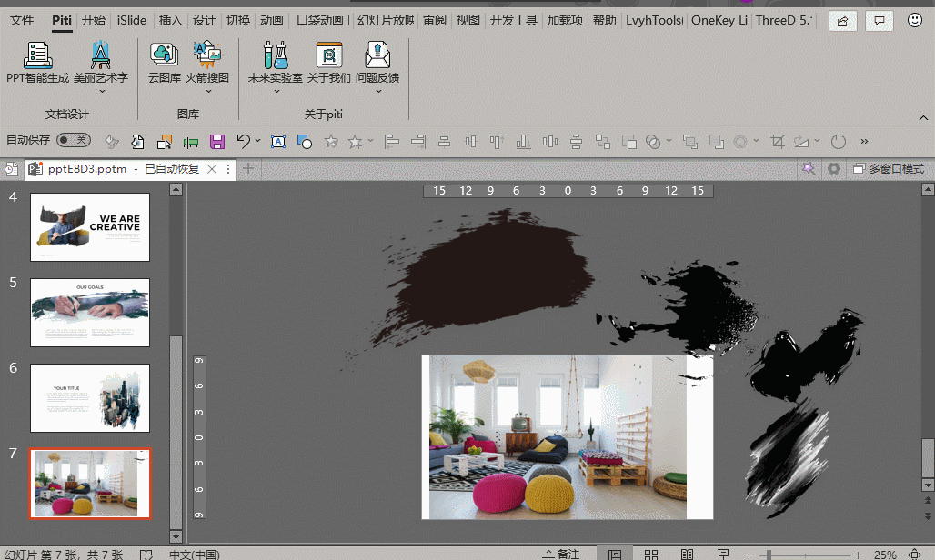Toggle 多窗口模式 multi-window mode
Image resolution: width=935 pixels, height=560 pixels.
pyautogui.click(x=888, y=169)
